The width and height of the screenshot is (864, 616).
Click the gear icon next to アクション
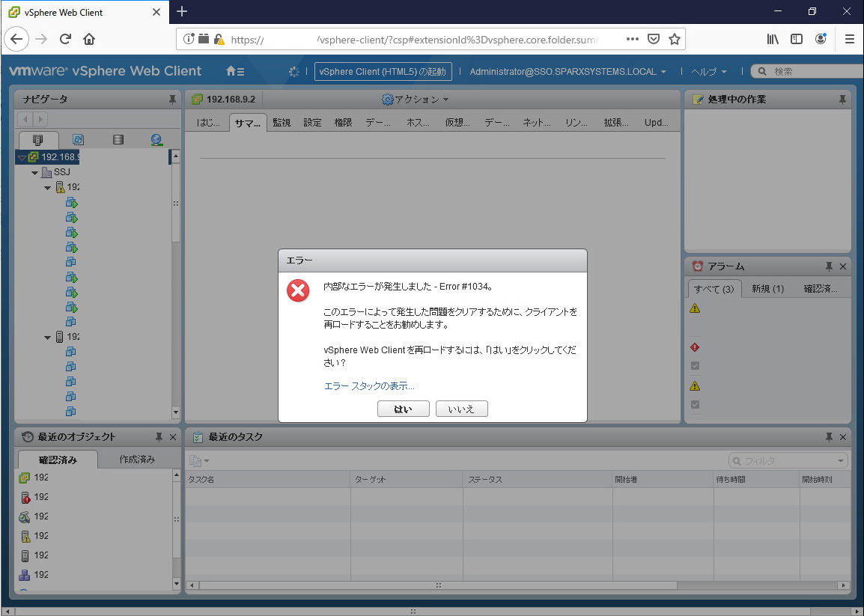(388, 99)
